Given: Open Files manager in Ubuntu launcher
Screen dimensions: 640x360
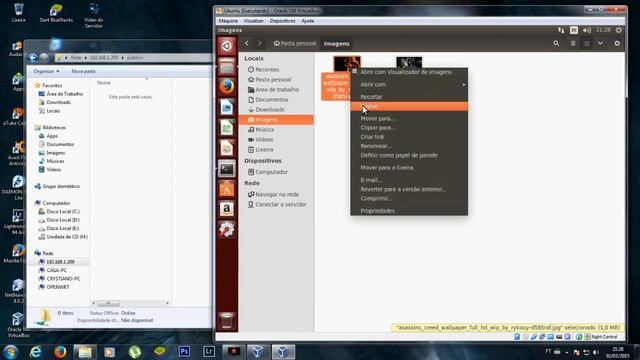Looking at the screenshot, I should pyautogui.click(x=227, y=66).
